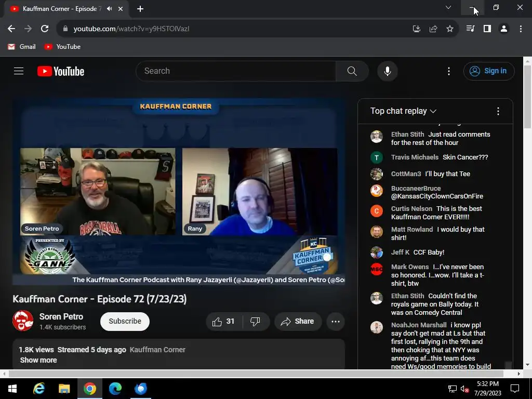Open Chrome profile icon
Viewport: 532px width, 399px height.
point(504,29)
